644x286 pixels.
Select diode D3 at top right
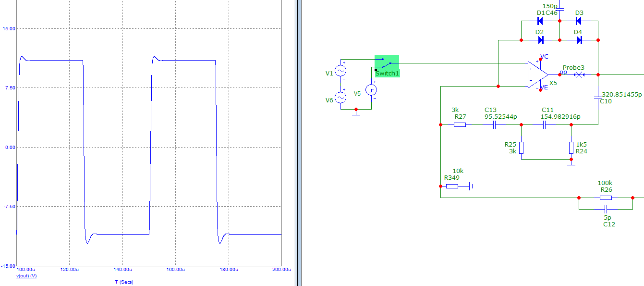(x=579, y=21)
